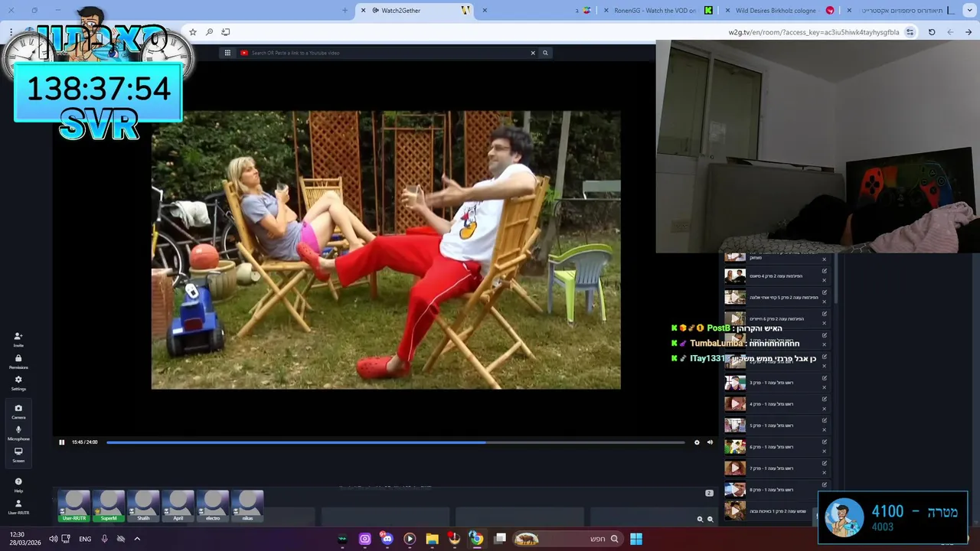Viewport: 980px width, 551px height.
Task: Open the player settings gear
Action: pos(697,442)
